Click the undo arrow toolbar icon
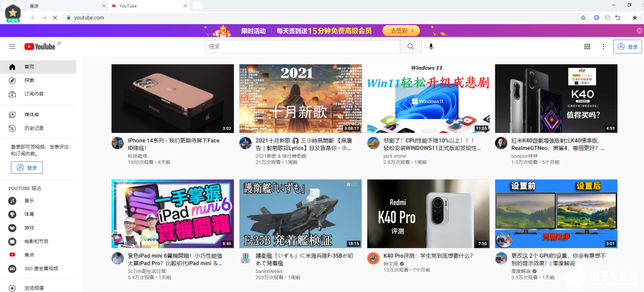Viewport: 644px width, 292px height. click(617, 18)
